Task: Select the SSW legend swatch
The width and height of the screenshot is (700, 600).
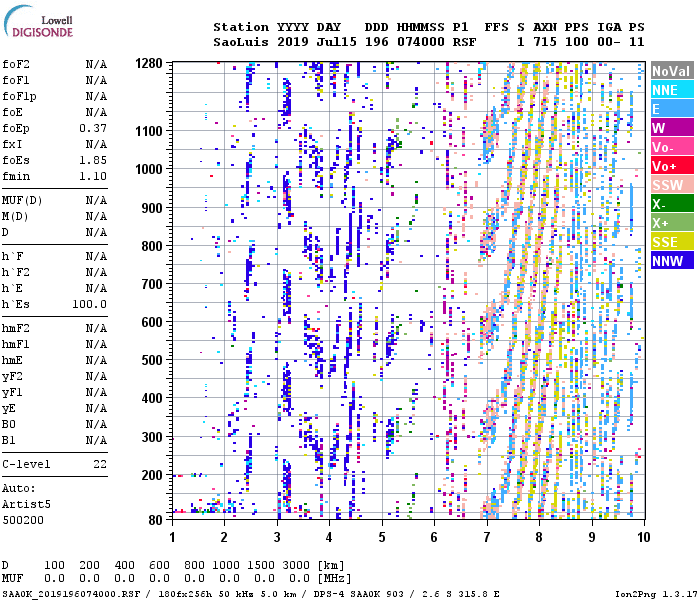Action: tap(672, 184)
